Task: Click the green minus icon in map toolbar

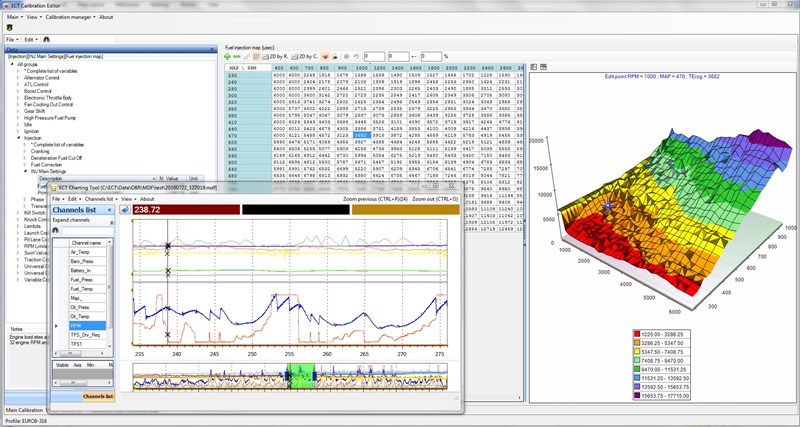Action: [236, 57]
